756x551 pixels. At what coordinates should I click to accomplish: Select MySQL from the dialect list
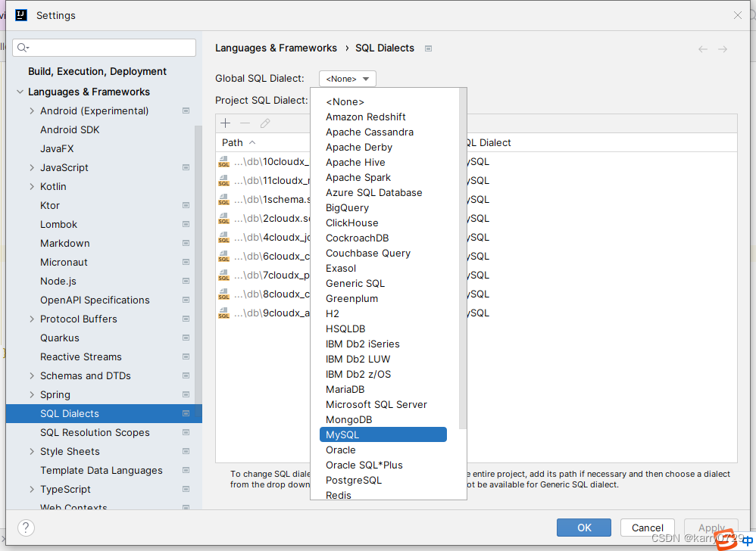(x=383, y=434)
